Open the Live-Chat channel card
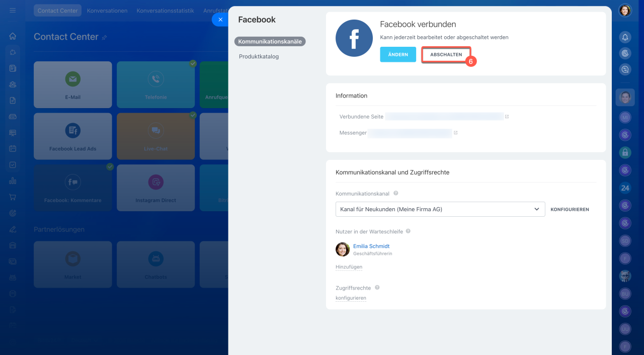Image resolution: width=644 pixels, height=355 pixels. click(x=156, y=136)
